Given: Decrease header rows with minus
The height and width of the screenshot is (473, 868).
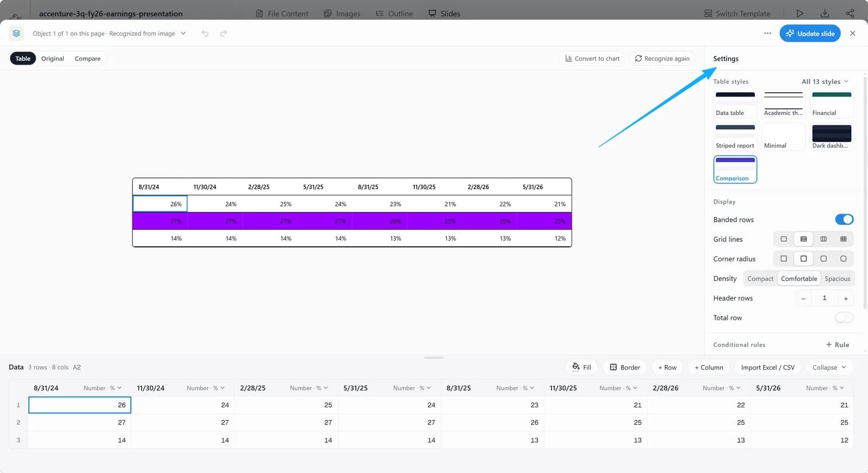Looking at the screenshot, I should point(803,298).
